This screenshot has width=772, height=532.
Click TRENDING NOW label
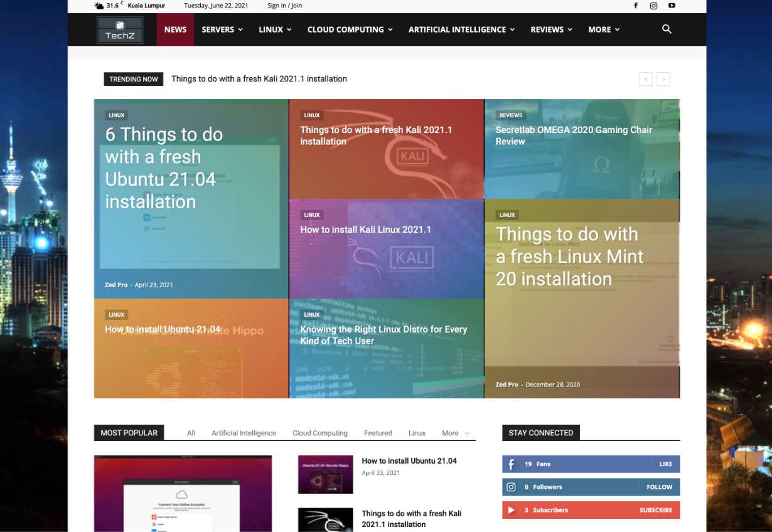pyautogui.click(x=133, y=79)
